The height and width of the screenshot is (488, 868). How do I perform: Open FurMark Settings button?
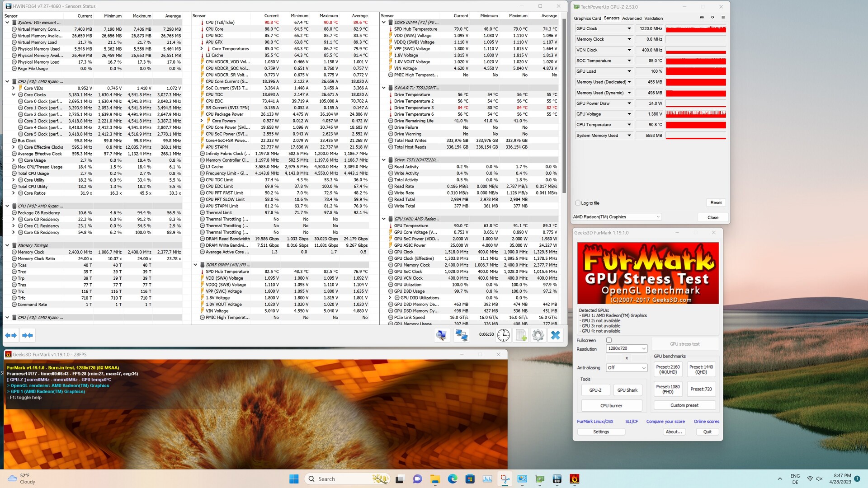pyautogui.click(x=601, y=432)
